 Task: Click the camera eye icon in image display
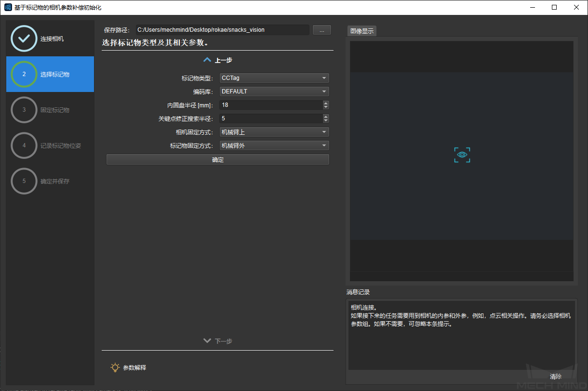click(462, 155)
